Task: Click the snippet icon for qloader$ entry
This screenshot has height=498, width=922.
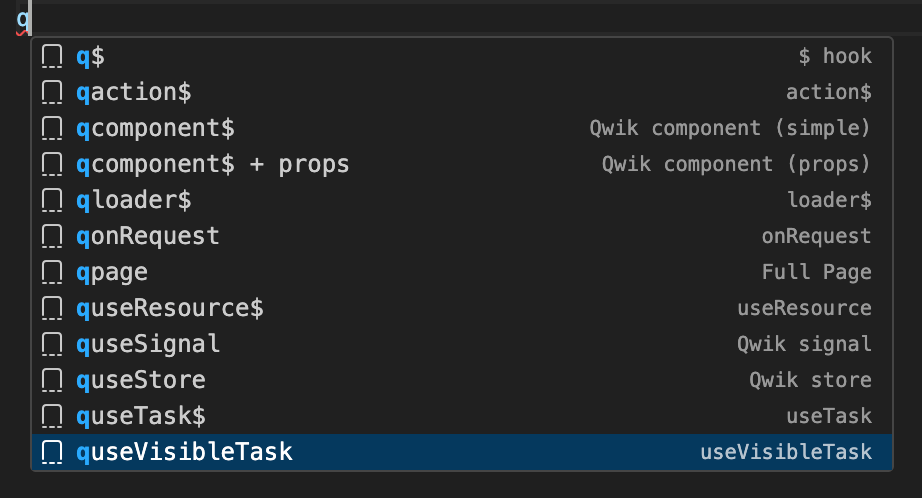Action: click(x=52, y=200)
